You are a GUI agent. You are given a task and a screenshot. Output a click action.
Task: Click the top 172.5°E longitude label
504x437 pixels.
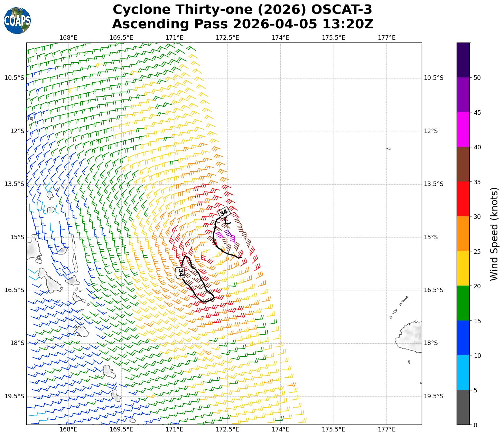227,37
